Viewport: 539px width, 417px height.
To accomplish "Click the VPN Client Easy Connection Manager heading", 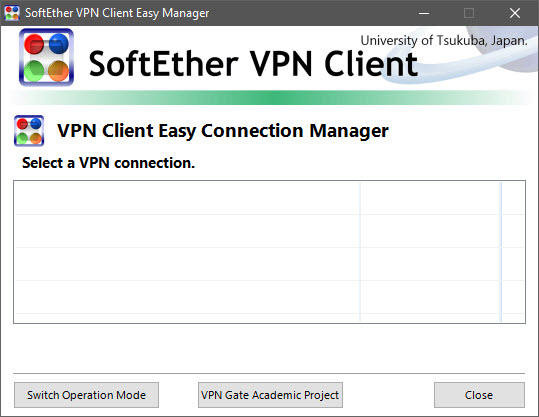I will (223, 131).
